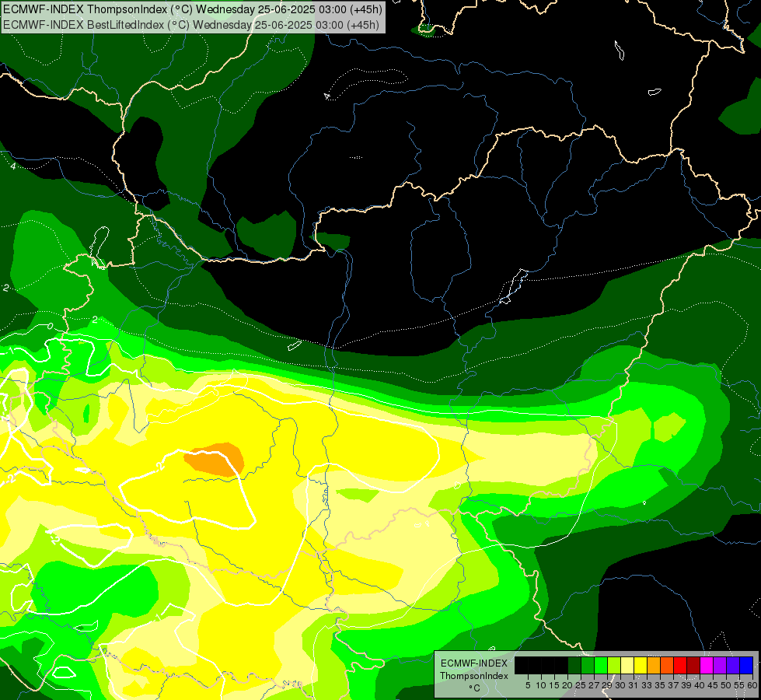This screenshot has width=761, height=700.
Task: Click the lime 29–30 legend swatch
Action: pos(614,665)
